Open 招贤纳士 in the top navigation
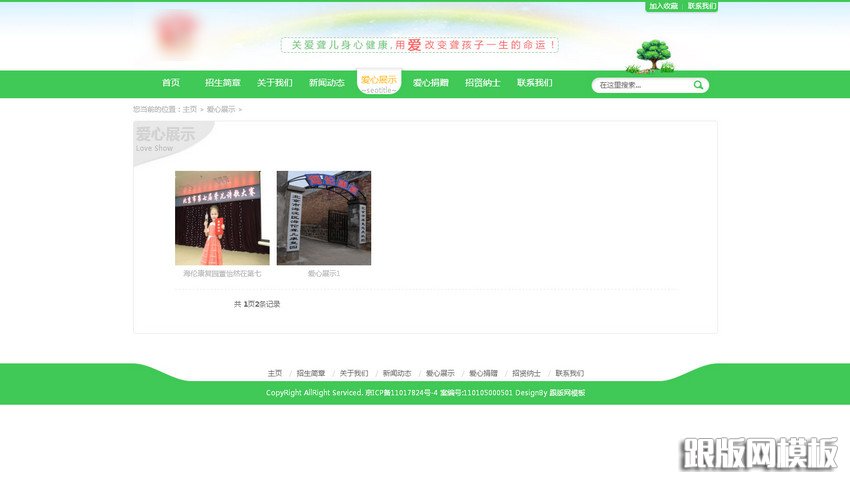The height and width of the screenshot is (477, 850). [x=482, y=82]
